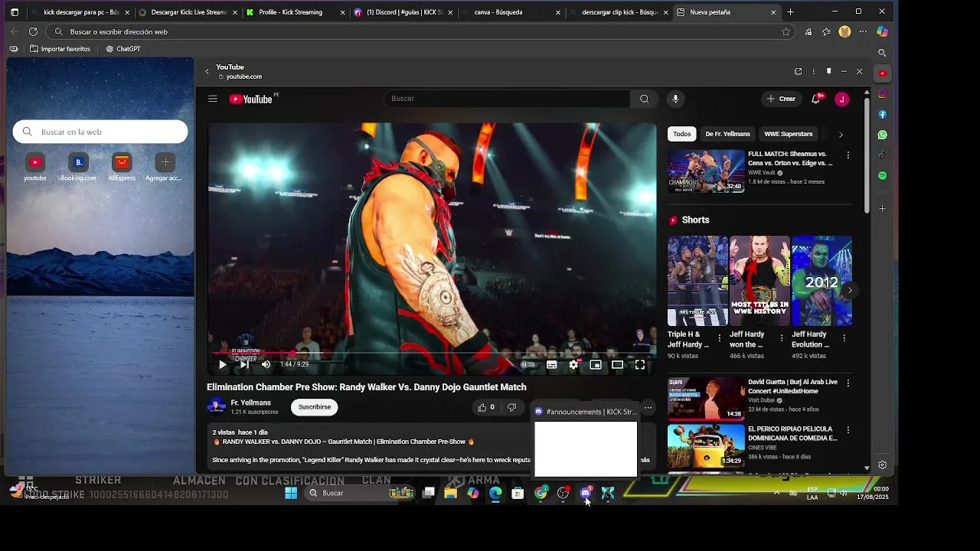Viewport: 980px width, 551px height.
Task: Click the YouTube search input field
Action: point(507,99)
